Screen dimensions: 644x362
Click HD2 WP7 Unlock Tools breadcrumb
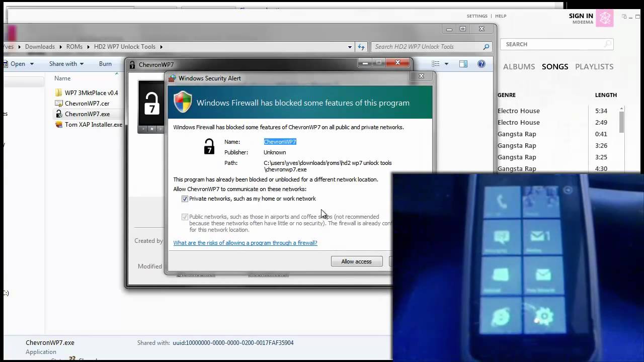[125, 47]
